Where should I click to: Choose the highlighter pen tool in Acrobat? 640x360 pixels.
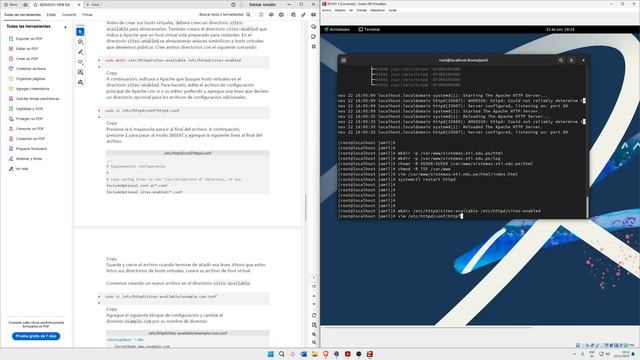80,52
